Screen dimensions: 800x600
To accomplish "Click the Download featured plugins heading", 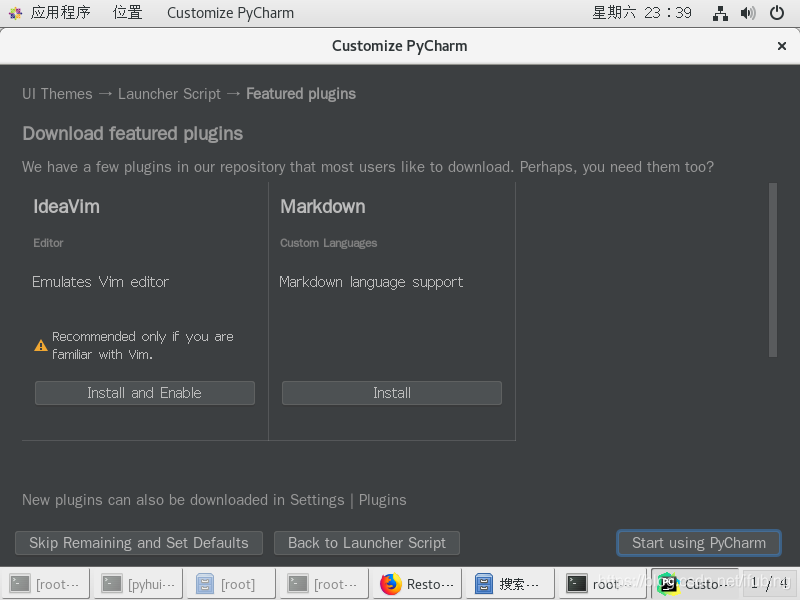I will (133, 134).
